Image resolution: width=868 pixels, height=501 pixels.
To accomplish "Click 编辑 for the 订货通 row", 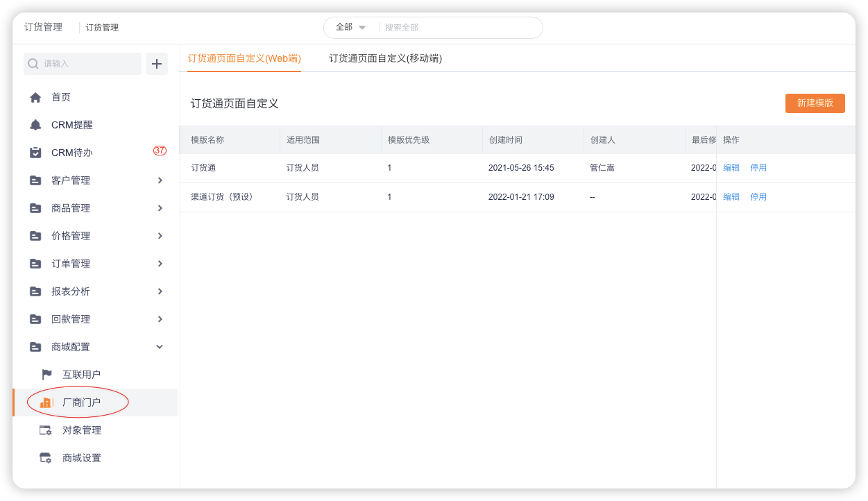I will [x=731, y=168].
